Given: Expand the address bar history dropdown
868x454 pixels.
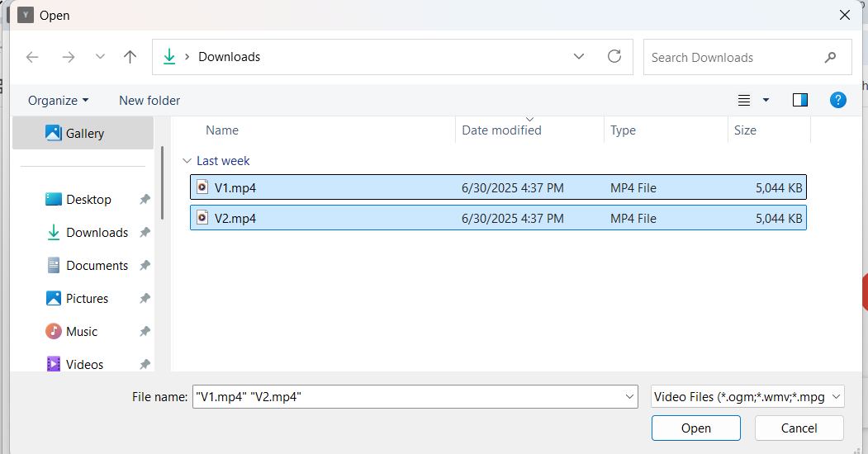Looking at the screenshot, I should (x=579, y=57).
